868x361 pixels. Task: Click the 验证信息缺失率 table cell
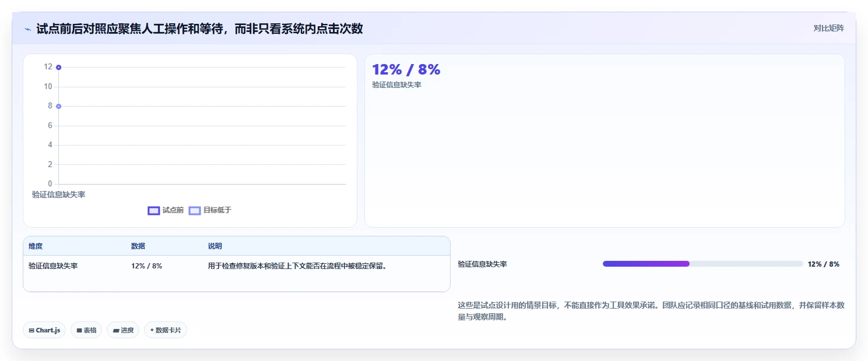coord(53,266)
